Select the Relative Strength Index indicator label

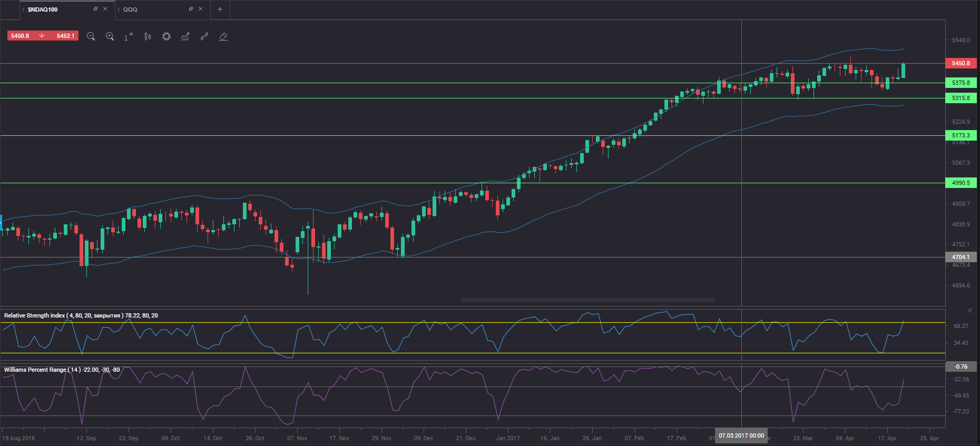[x=81, y=315]
